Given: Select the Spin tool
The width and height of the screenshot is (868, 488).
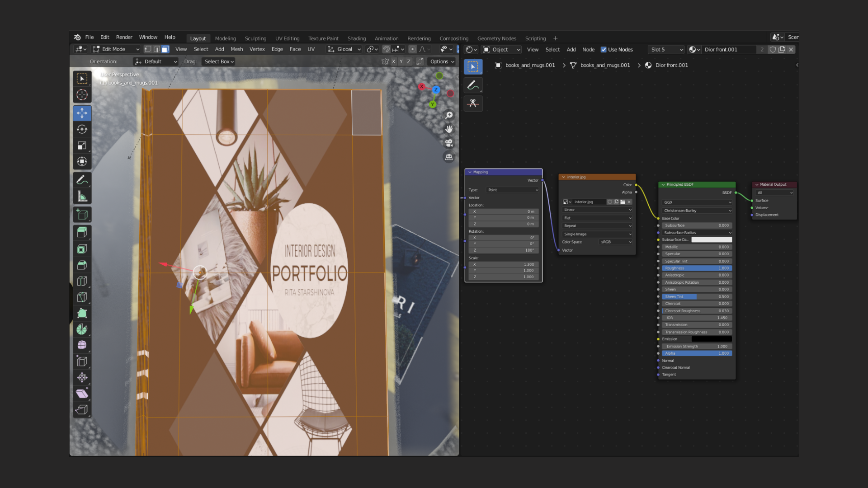Looking at the screenshot, I should [82, 329].
